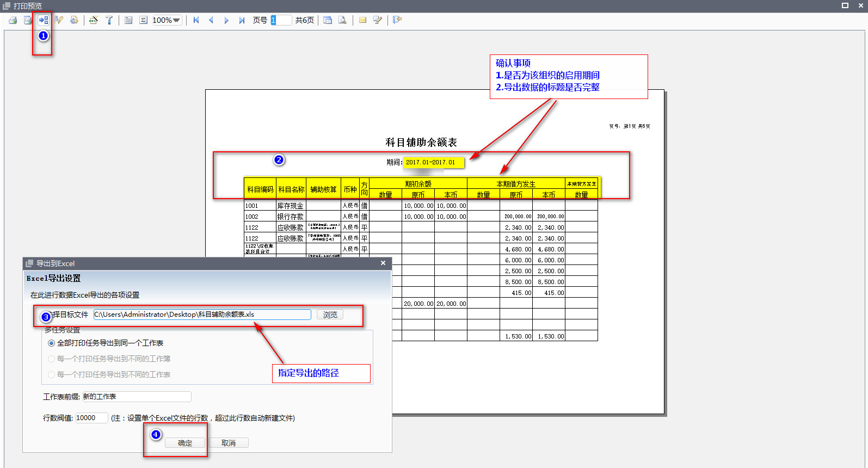Click 确定 to confirm Excel export
Viewport: 868px width, 468px height.
[185, 443]
